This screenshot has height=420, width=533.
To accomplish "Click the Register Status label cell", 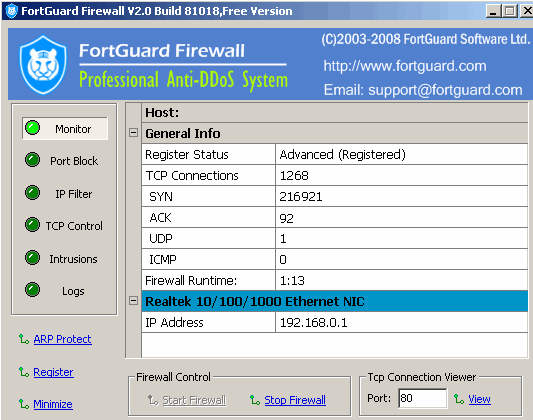I will click(x=208, y=155).
